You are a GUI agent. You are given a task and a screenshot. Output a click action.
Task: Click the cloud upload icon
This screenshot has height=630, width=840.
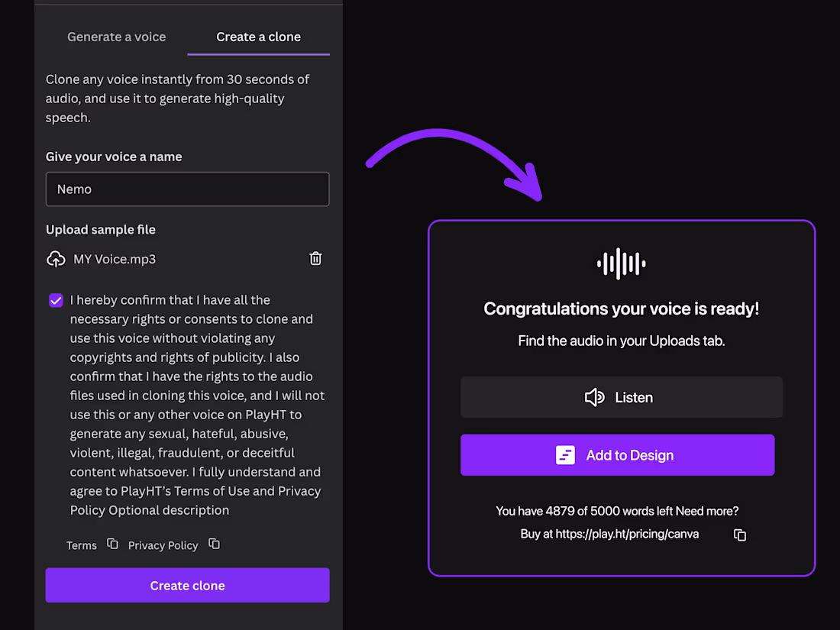[x=56, y=260]
